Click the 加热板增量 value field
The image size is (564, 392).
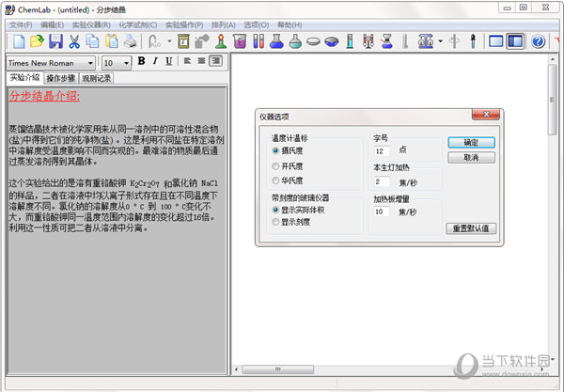tap(382, 212)
